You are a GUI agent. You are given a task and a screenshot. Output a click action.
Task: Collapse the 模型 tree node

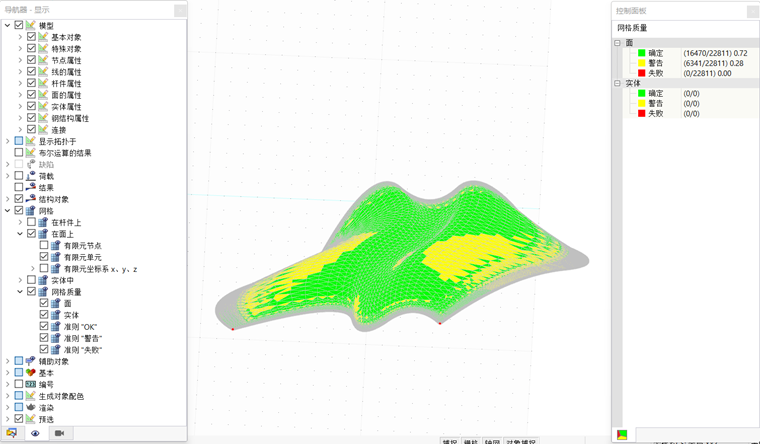pyautogui.click(x=7, y=25)
